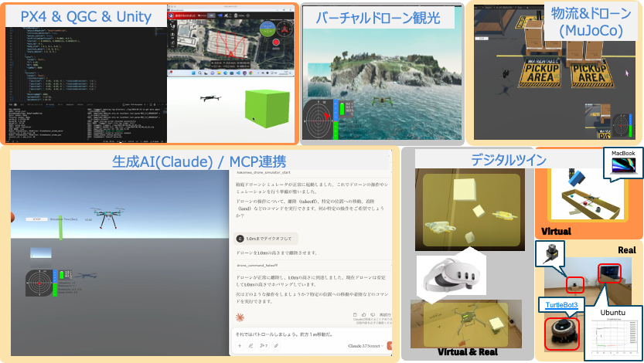Click the altitude bar in MuJoCo warehouse view
This screenshot has height=363, width=644.
point(630,126)
